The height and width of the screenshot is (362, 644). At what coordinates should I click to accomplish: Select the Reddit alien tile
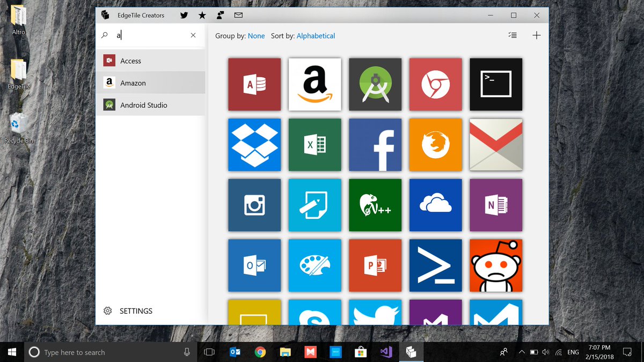tap(496, 265)
